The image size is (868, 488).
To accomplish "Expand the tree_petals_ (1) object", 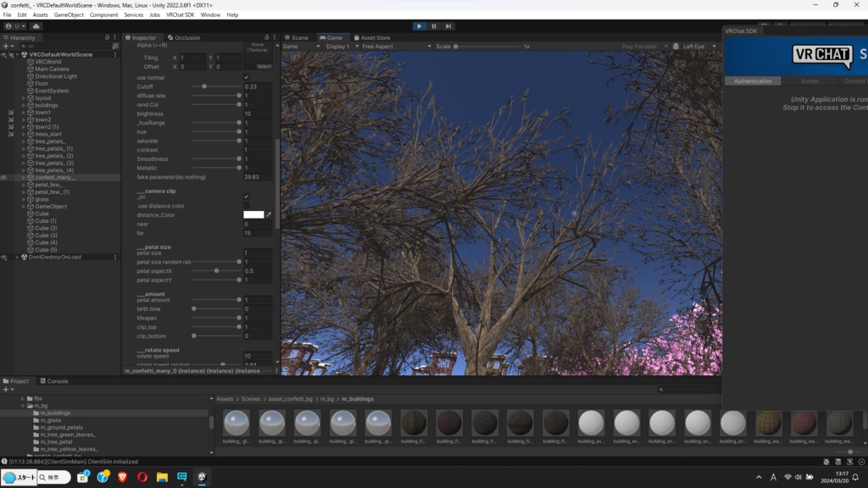I will click(24, 148).
